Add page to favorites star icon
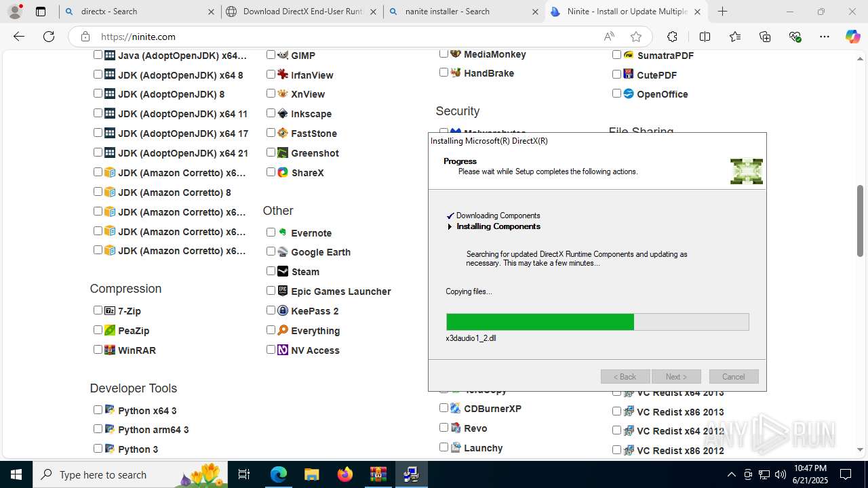This screenshot has width=868, height=488. tap(635, 37)
